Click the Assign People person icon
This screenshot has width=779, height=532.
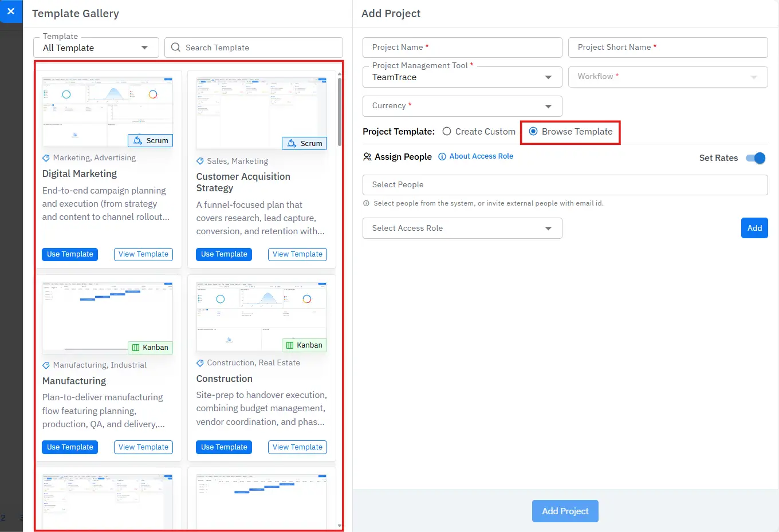pyautogui.click(x=367, y=157)
